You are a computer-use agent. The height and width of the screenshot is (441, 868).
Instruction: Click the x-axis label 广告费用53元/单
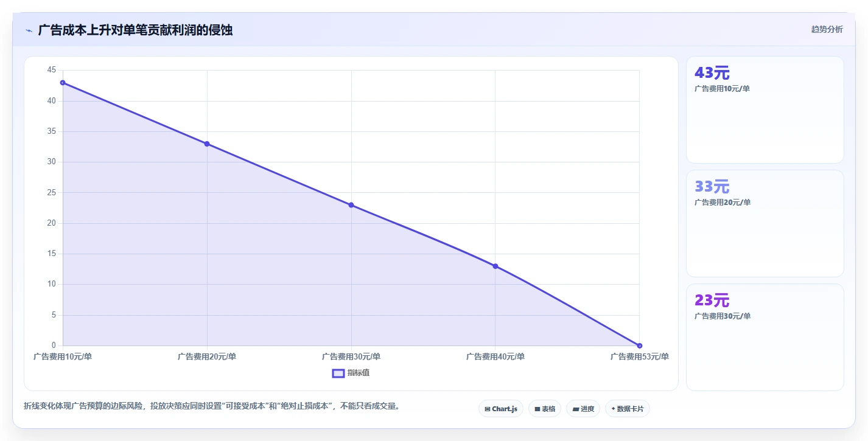pyautogui.click(x=640, y=356)
